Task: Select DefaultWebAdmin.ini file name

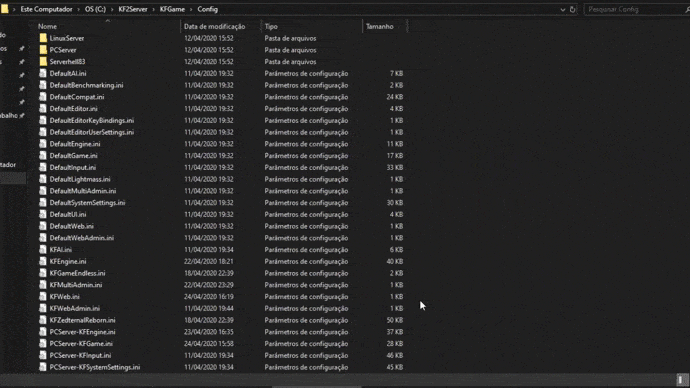Action: pos(81,238)
